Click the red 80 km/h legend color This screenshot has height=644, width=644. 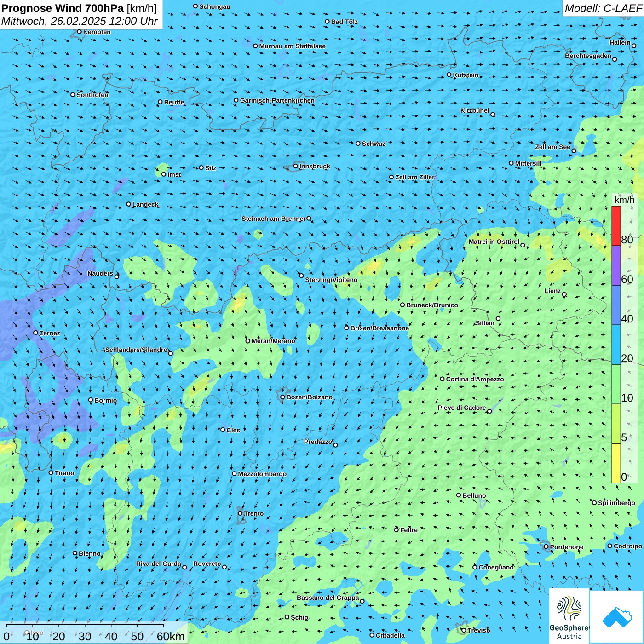[x=616, y=226]
